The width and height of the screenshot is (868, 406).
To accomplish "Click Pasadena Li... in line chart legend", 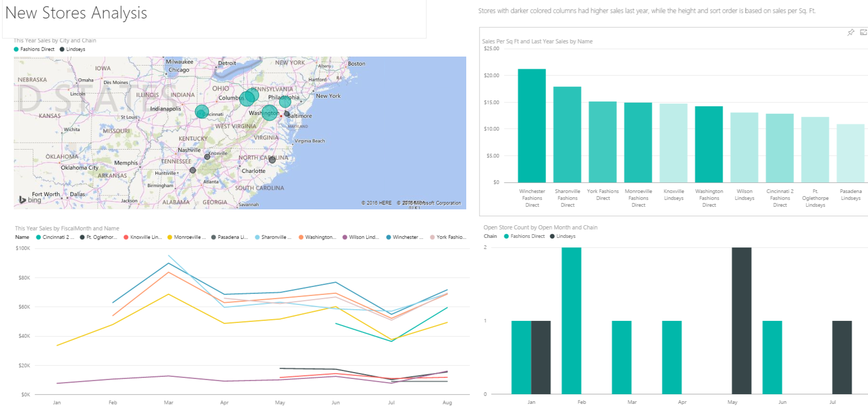I will [230, 237].
